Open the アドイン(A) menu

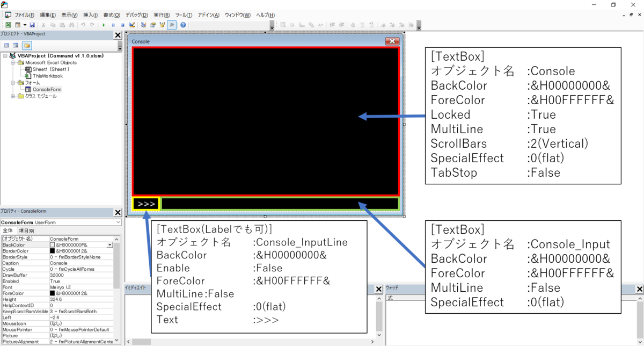pos(209,15)
